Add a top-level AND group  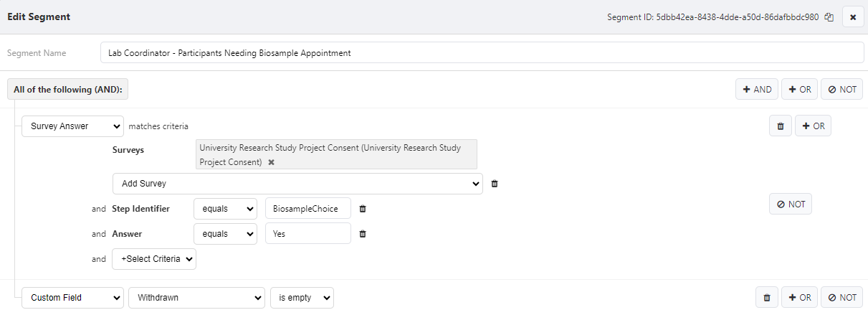pos(757,90)
